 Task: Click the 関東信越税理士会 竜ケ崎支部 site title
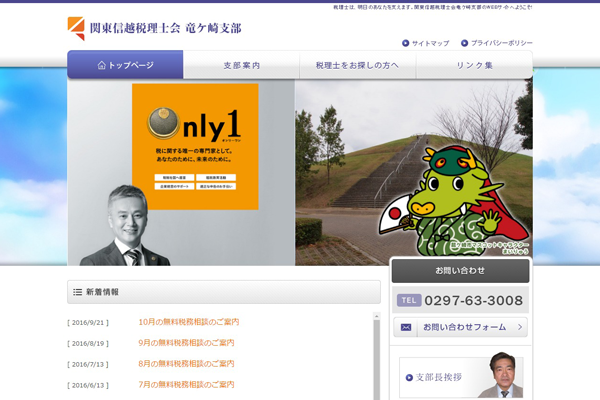coord(165,28)
